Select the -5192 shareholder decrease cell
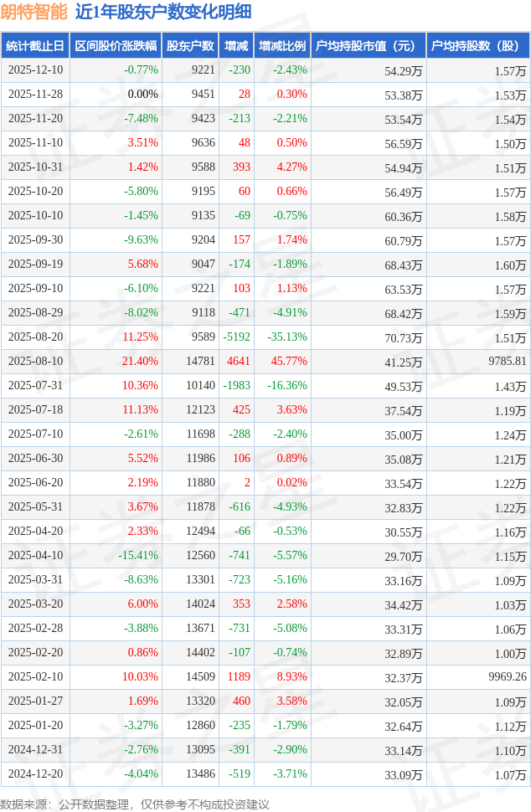 click(x=237, y=337)
